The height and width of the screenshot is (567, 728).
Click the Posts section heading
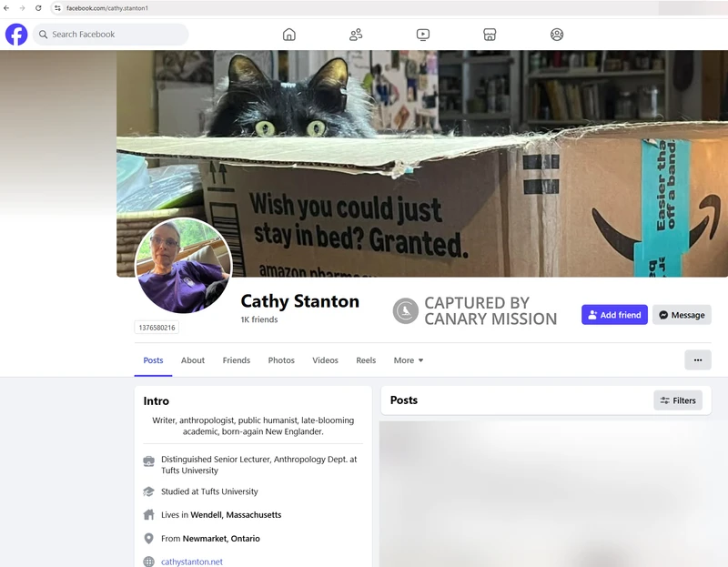tap(404, 400)
